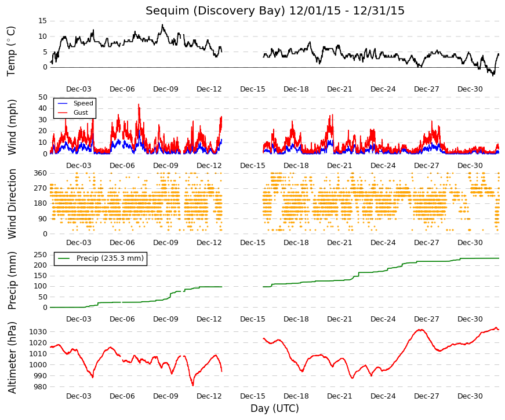Select the Precip (235.3 mm) legend label

click(x=110, y=258)
